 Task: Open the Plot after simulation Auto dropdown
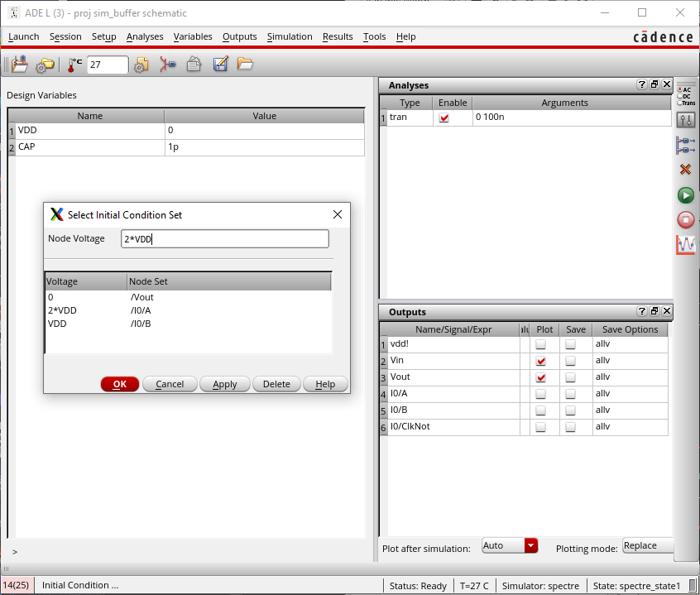pos(530,546)
